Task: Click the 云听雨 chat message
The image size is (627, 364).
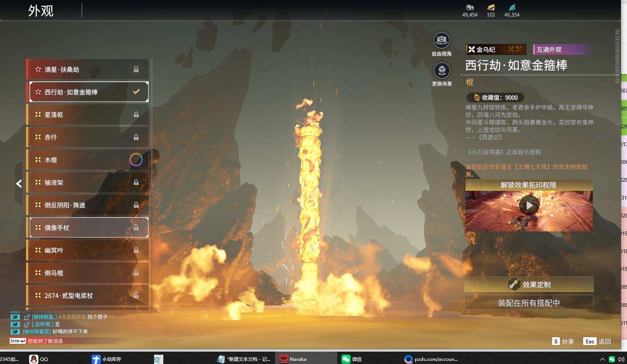Action: pyautogui.click(x=36, y=324)
